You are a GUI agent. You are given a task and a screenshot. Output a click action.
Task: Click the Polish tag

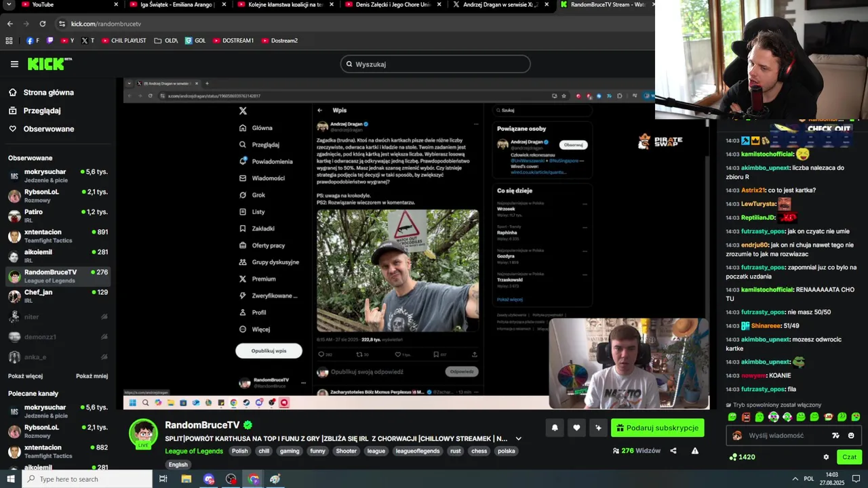(239, 451)
